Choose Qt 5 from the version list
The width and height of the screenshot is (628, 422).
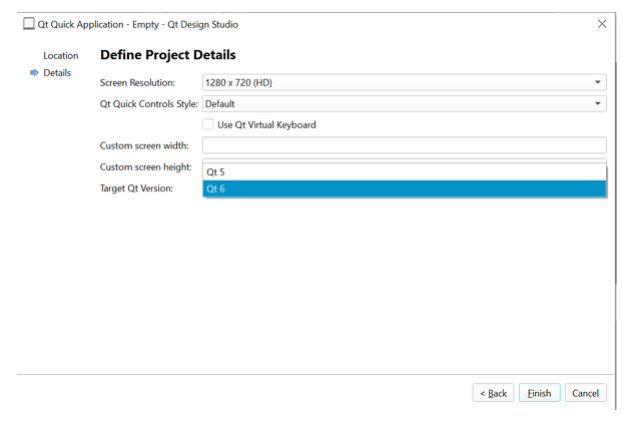[405, 172]
